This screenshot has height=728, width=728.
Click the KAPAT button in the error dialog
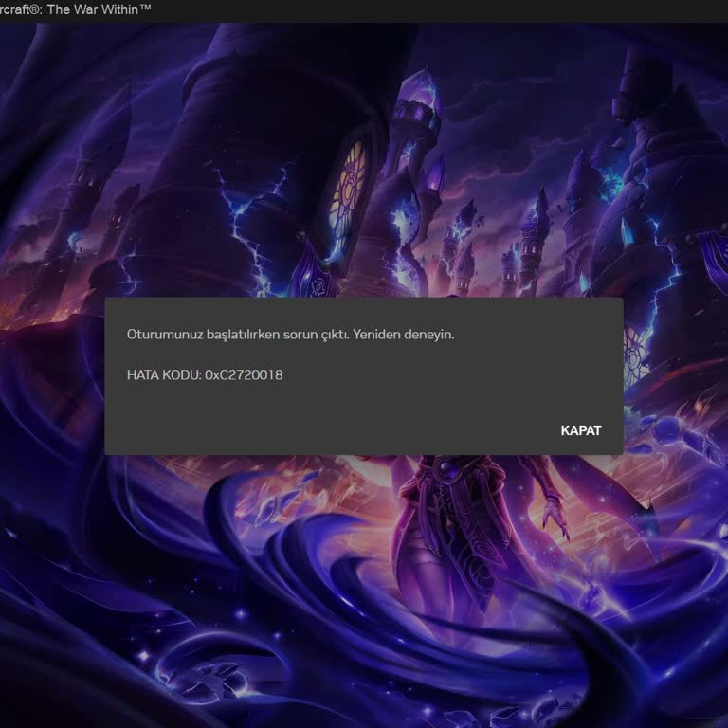click(581, 430)
